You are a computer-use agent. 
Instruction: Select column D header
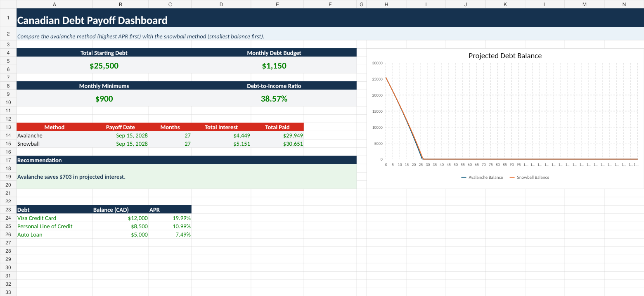point(221,4)
